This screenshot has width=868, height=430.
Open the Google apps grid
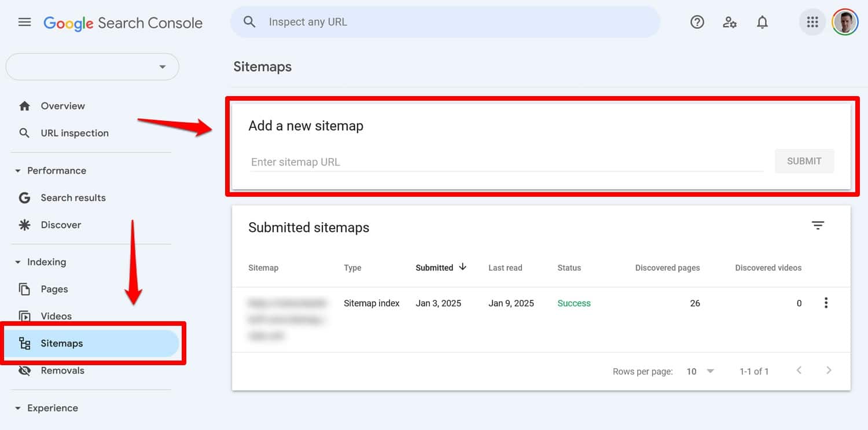[x=812, y=22]
